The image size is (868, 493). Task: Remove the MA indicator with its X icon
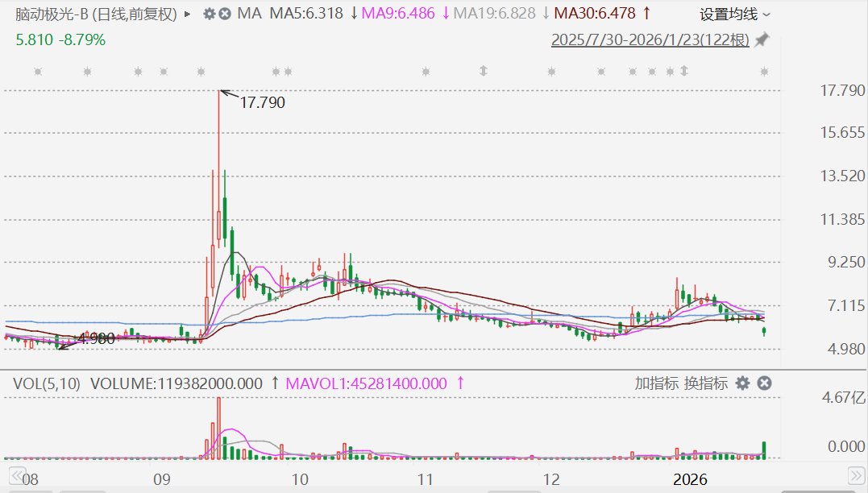[x=224, y=14]
